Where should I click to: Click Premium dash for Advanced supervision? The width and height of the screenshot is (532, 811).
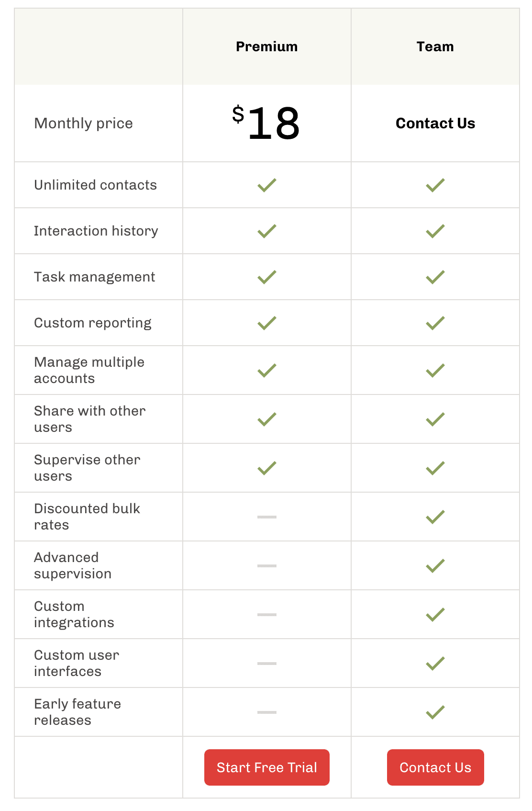coord(266,565)
